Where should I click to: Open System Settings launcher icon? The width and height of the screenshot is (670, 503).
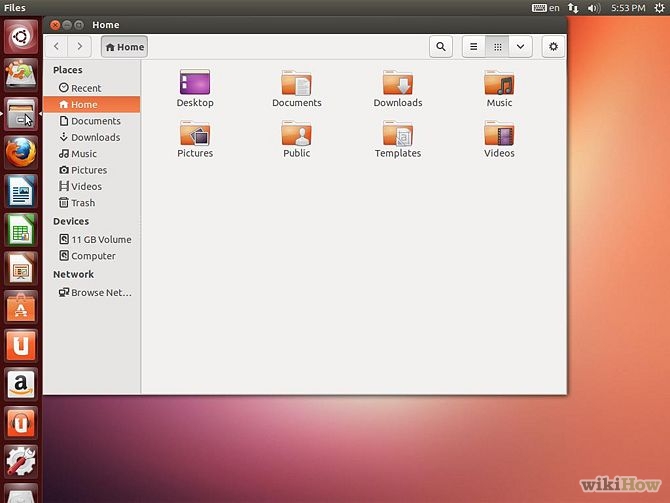(21, 462)
